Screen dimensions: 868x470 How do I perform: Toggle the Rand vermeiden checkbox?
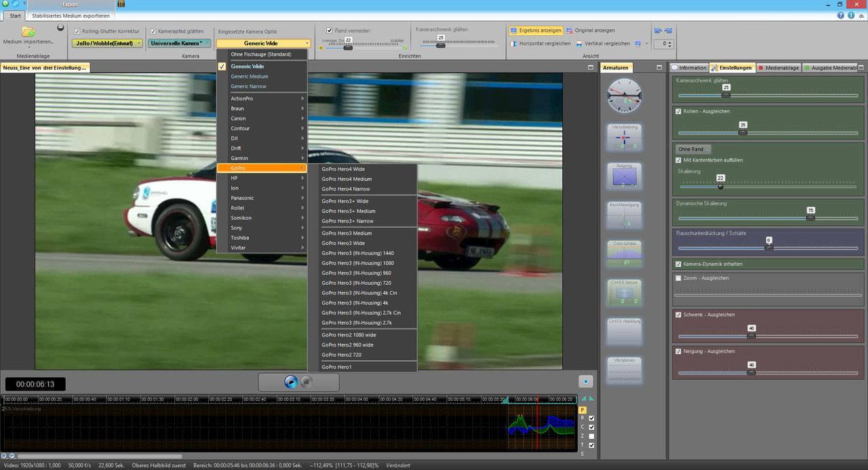(330, 31)
